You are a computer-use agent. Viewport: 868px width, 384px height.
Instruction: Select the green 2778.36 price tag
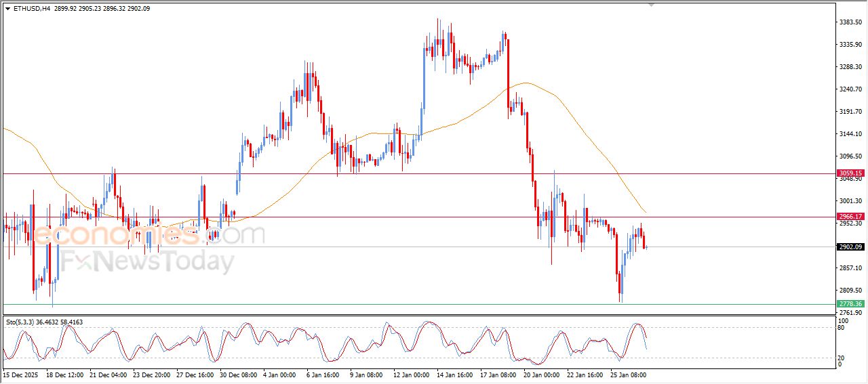850,304
